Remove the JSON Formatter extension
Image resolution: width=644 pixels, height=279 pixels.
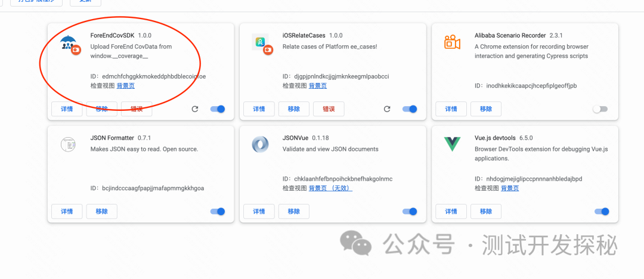pos(102,211)
